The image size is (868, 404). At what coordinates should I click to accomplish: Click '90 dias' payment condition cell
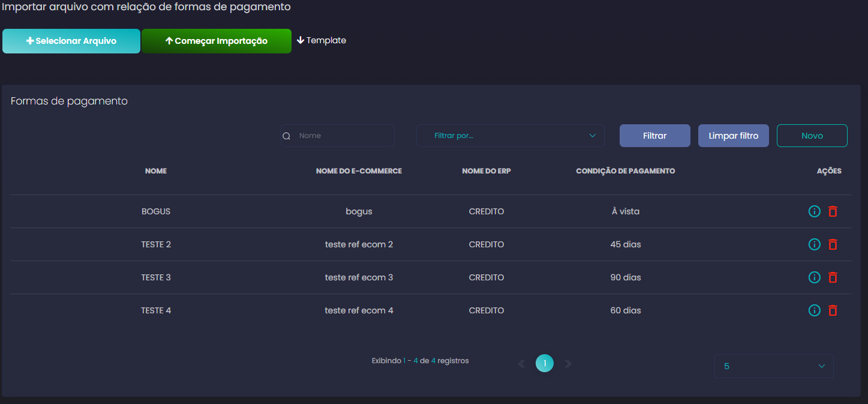click(x=626, y=277)
